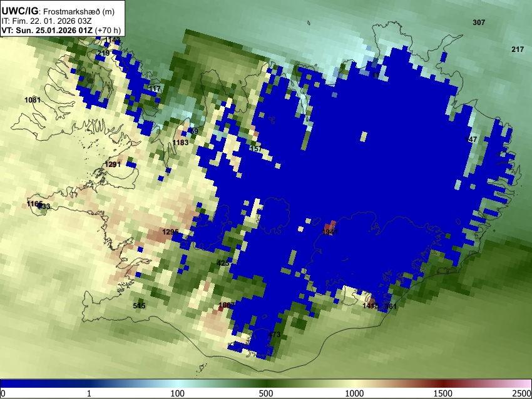Click the '100' tick label on the color scale

pos(178,393)
